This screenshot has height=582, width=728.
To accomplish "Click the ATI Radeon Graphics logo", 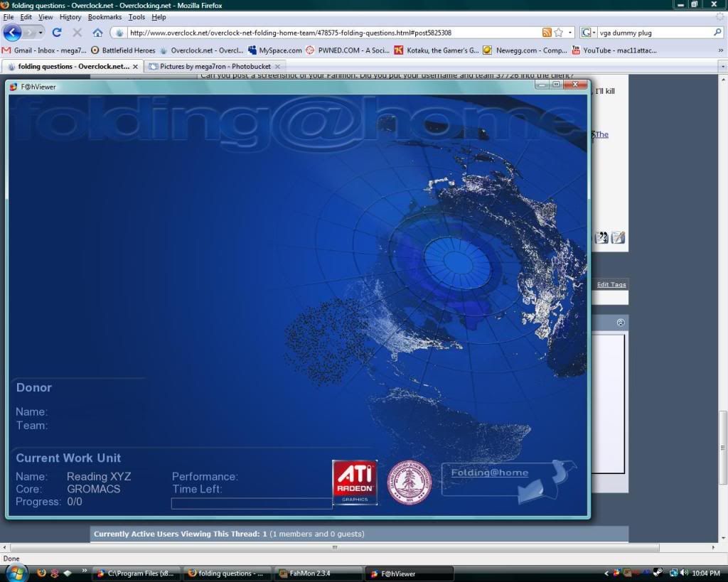I will 355,482.
